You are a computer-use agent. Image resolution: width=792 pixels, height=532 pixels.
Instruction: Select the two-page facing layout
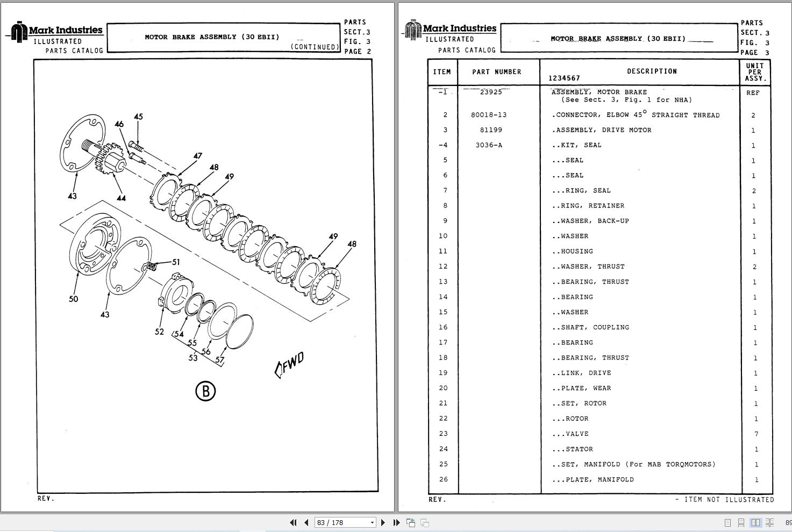pos(755,522)
